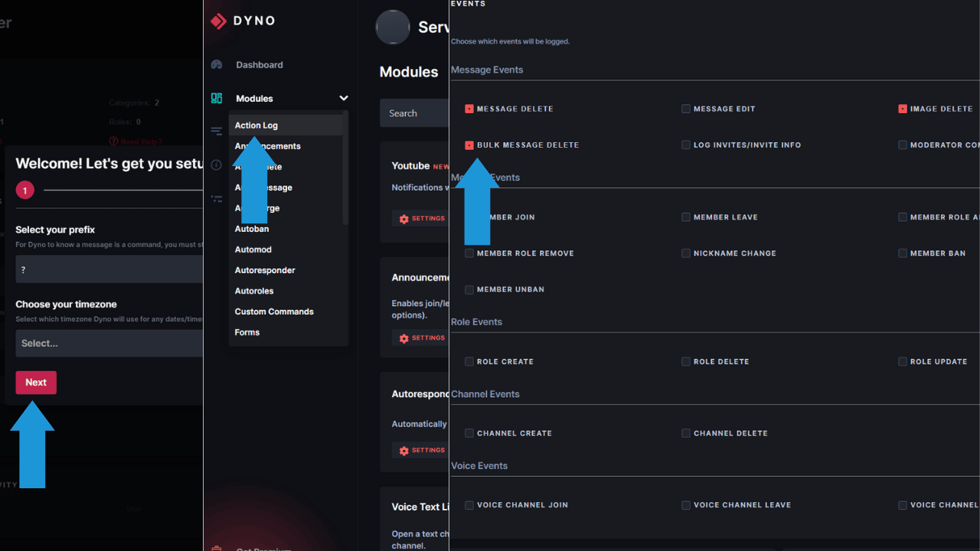Uncheck Message Delete event
The image size is (980, 551).
pos(469,109)
